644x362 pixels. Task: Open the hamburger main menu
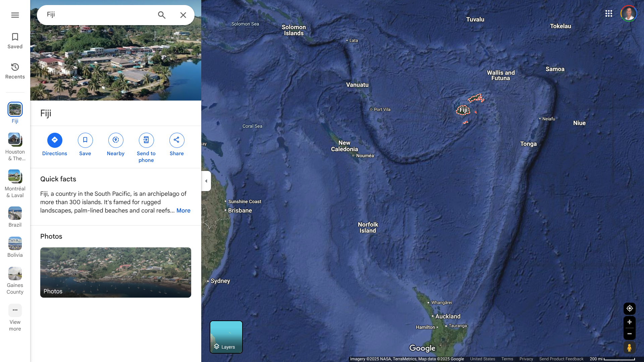coord(15,15)
